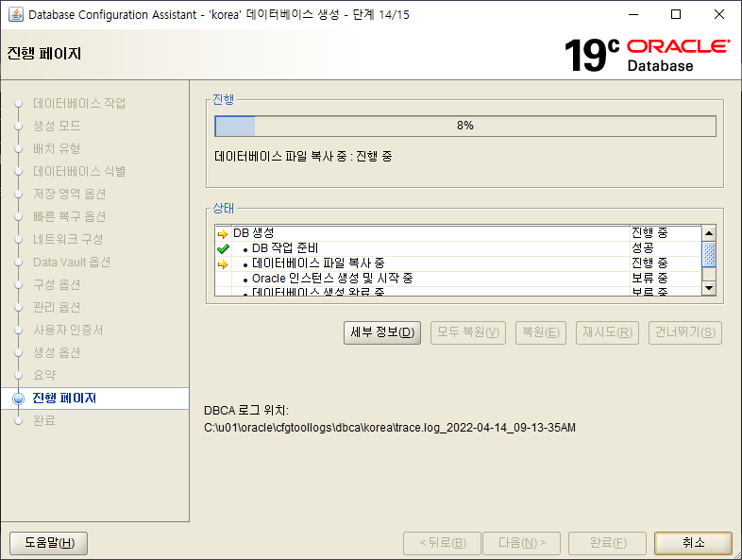Viewport: 742px width, 560px height.
Task: Click the 건너뛰기(S) button
Action: 685,332
